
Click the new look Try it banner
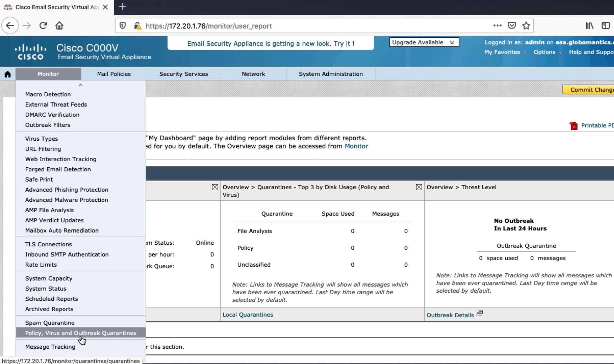coord(271,43)
